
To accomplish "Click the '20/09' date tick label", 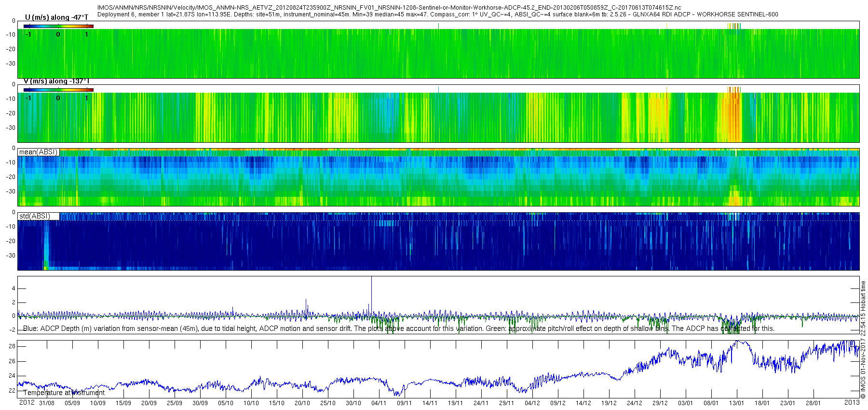I will pos(149,403).
